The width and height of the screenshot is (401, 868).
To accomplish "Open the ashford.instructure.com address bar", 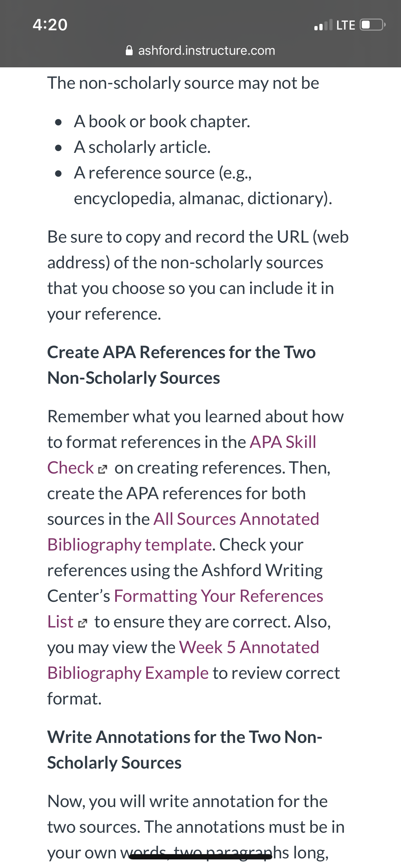I will 201,51.
